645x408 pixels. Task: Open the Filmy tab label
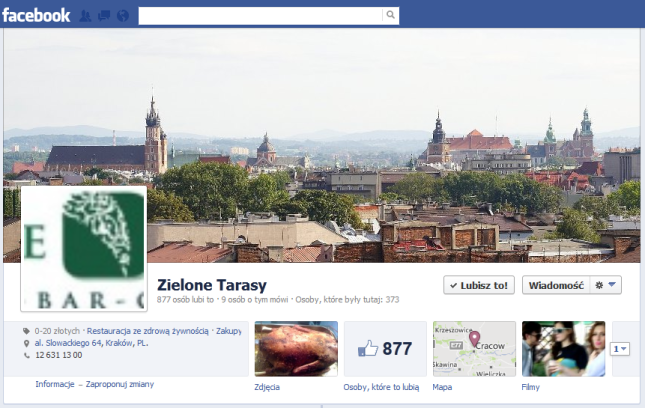coord(530,387)
